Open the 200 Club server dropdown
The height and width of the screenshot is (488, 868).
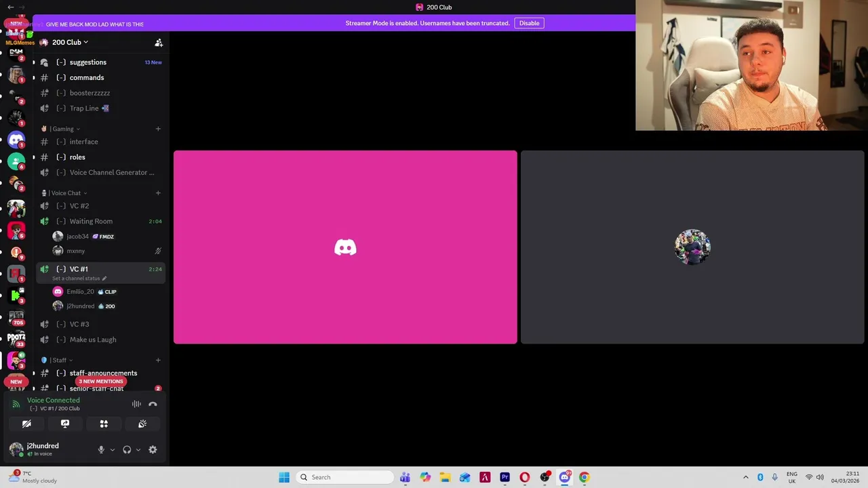(x=71, y=42)
